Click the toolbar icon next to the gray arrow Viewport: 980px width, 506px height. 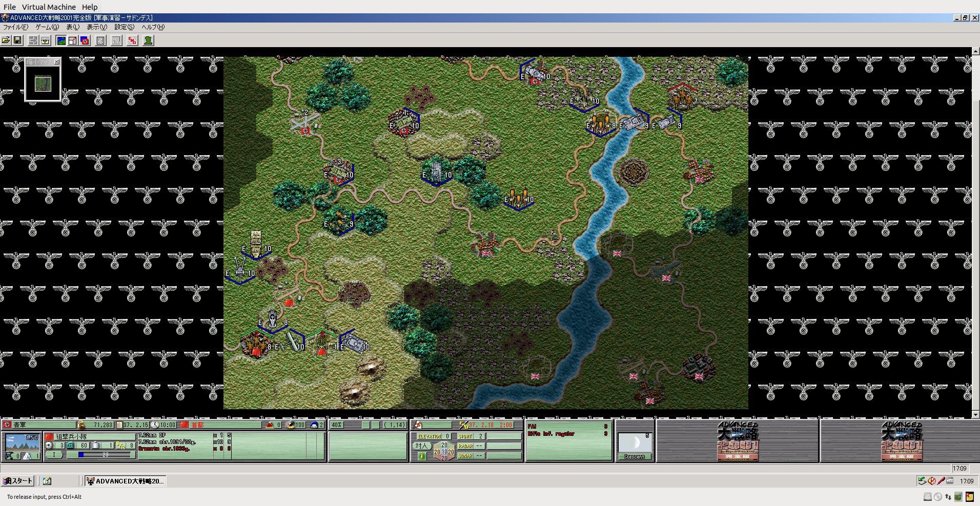point(45,40)
